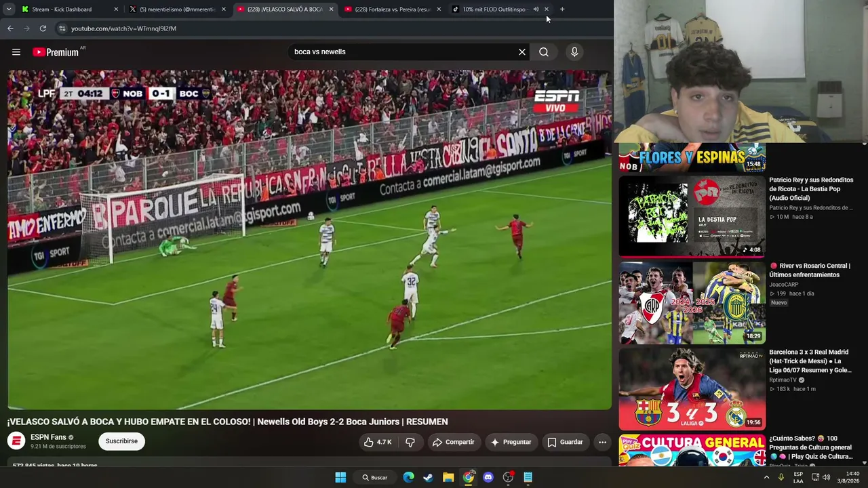Open OBS Studio from the taskbar
This screenshot has height=488, width=868.
point(508,477)
